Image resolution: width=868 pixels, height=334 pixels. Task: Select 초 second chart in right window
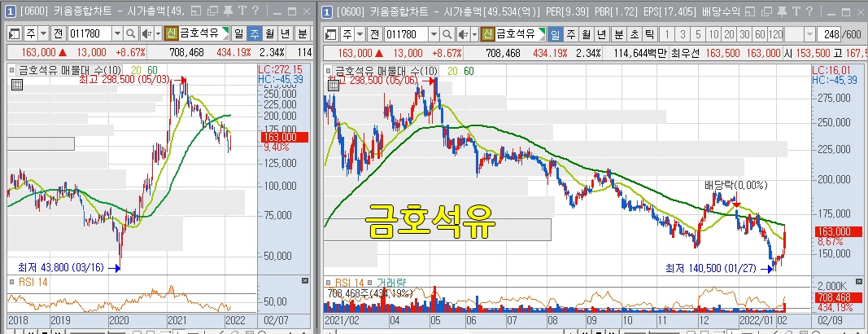point(634,34)
